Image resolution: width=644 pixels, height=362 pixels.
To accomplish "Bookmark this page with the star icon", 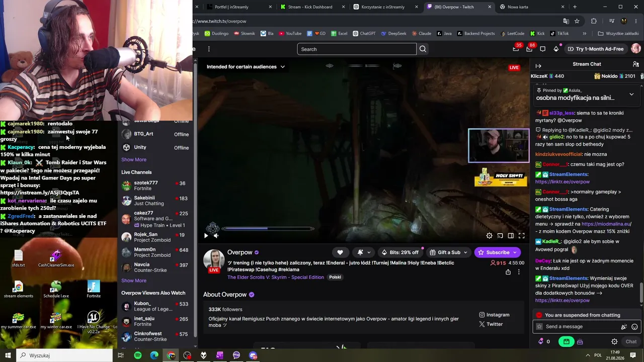I will click(577, 21).
